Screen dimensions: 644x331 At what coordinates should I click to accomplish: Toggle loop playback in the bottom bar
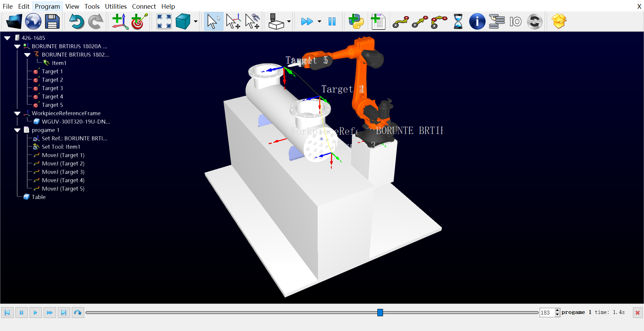(x=78, y=313)
